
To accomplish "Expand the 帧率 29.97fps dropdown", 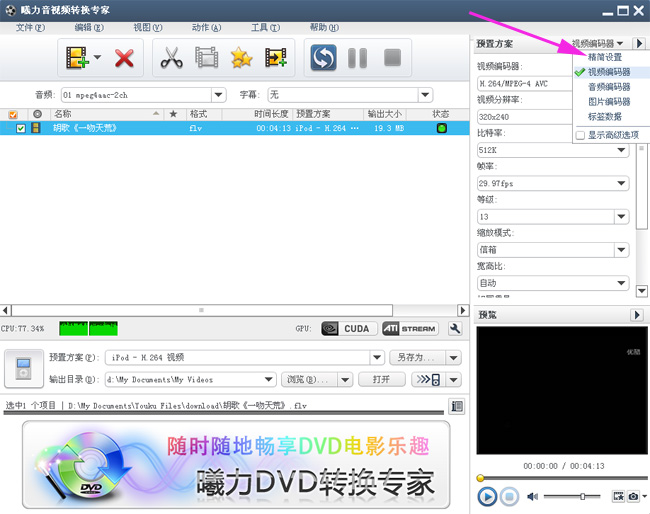I will click(x=621, y=183).
